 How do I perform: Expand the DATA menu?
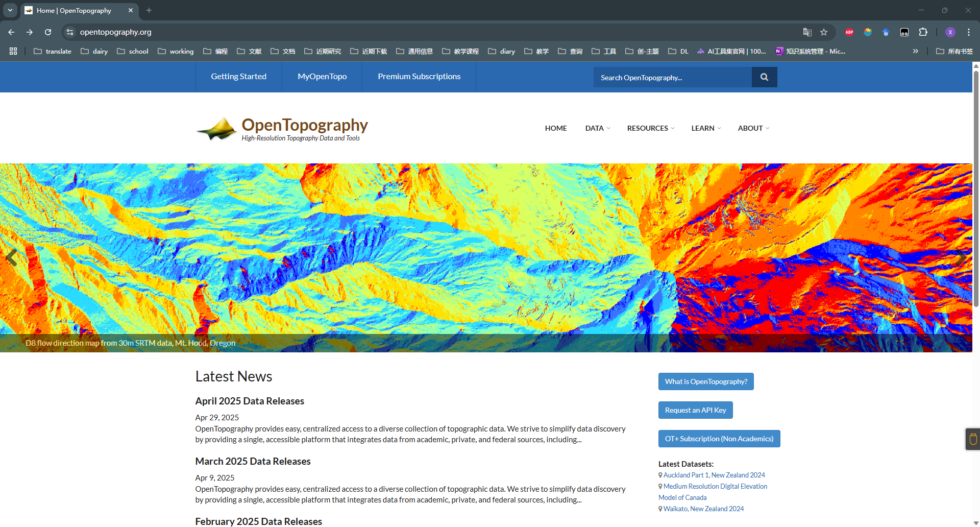coord(598,128)
